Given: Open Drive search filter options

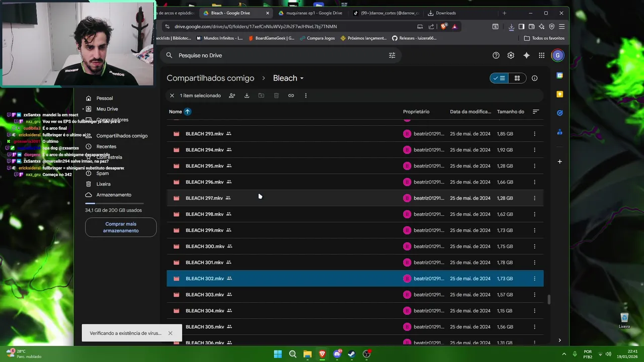Looking at the screenshot, I should pos(392,55).
